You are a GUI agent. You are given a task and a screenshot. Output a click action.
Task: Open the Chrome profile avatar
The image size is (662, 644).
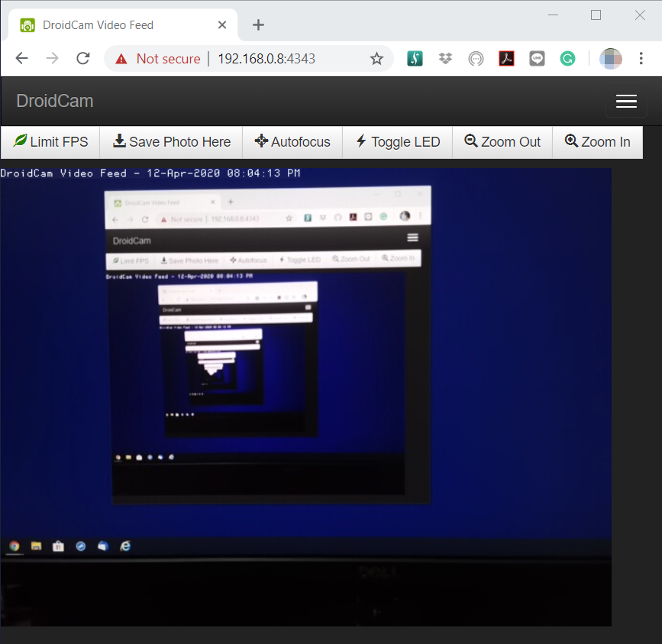coord(611,58)
